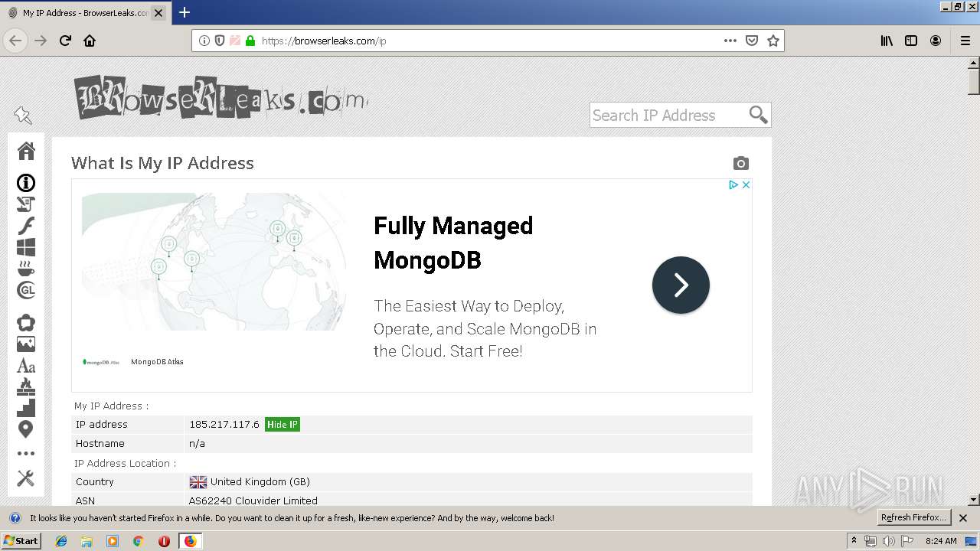This screenshot has width=980, height=551.
Task: Open Windows Explorer folder in taskbar
Action: 87,541
